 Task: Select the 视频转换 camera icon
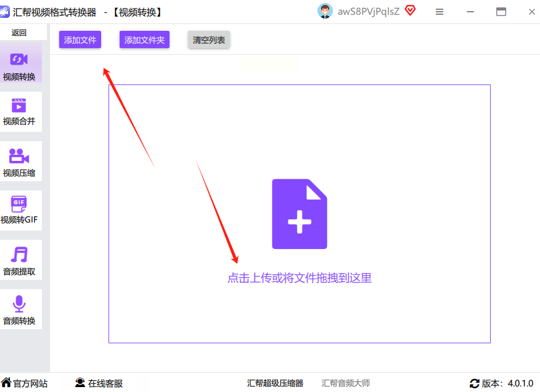(x=19, y=59)
